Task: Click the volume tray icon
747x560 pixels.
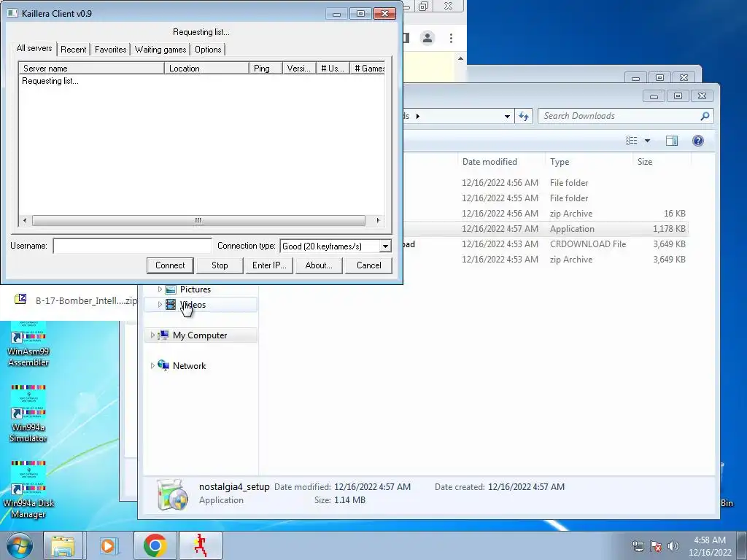Action: pos(673,546)
